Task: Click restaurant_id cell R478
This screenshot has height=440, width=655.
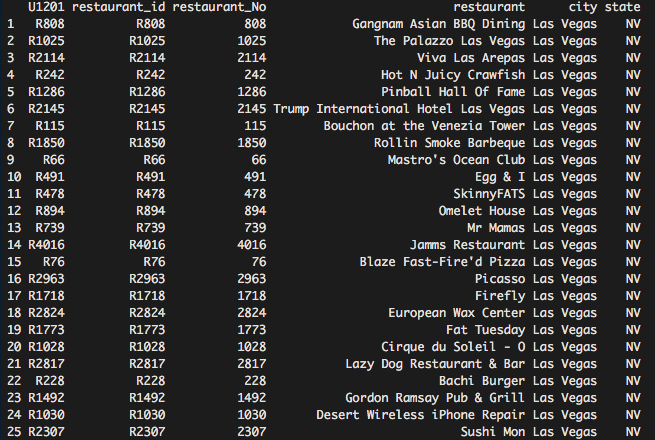Action: point(151,194)
